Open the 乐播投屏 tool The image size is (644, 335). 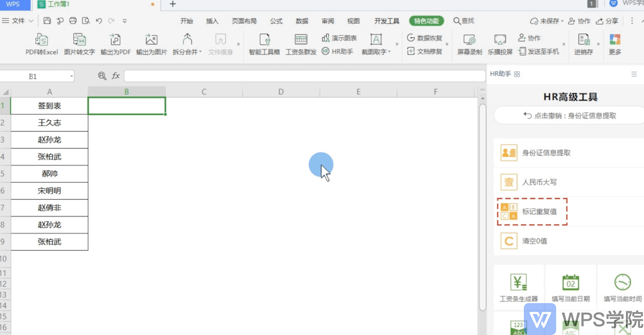point(500,45)
